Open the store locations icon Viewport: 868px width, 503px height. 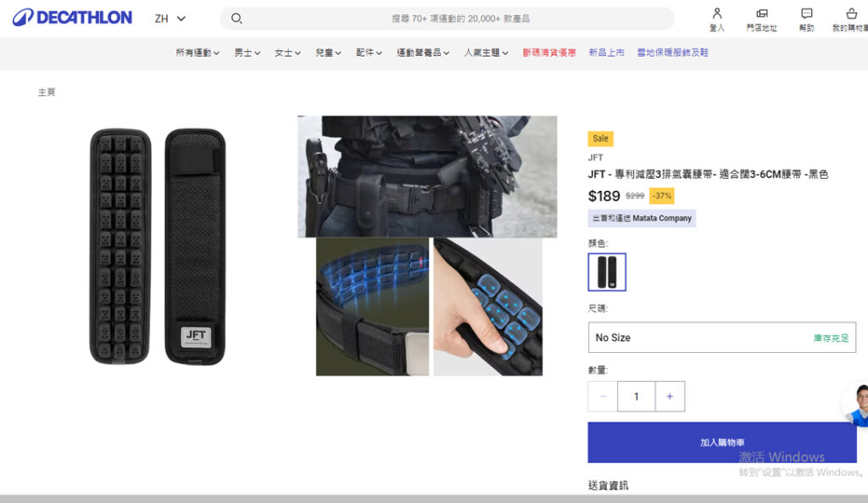762,20
